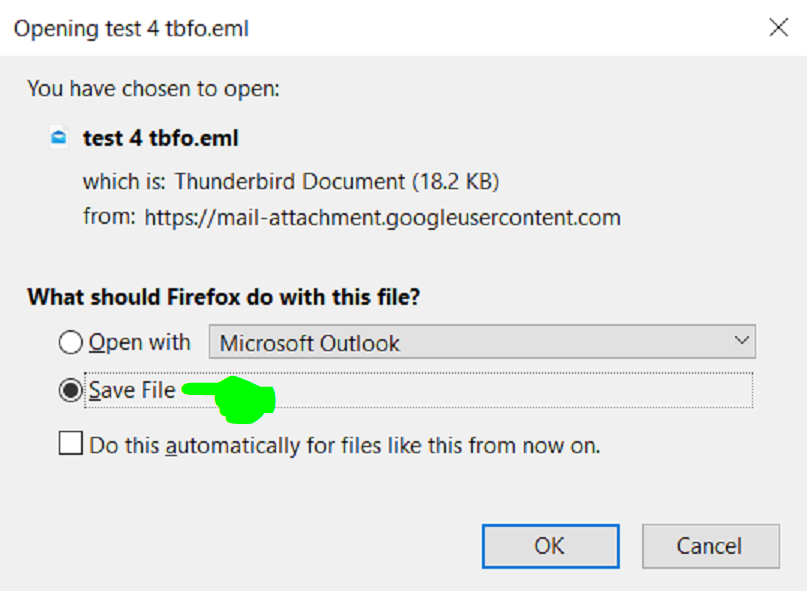Click the Microsoft Outlook text in combo box
This screenshot has width=807, height=591.
pos(309,343)
